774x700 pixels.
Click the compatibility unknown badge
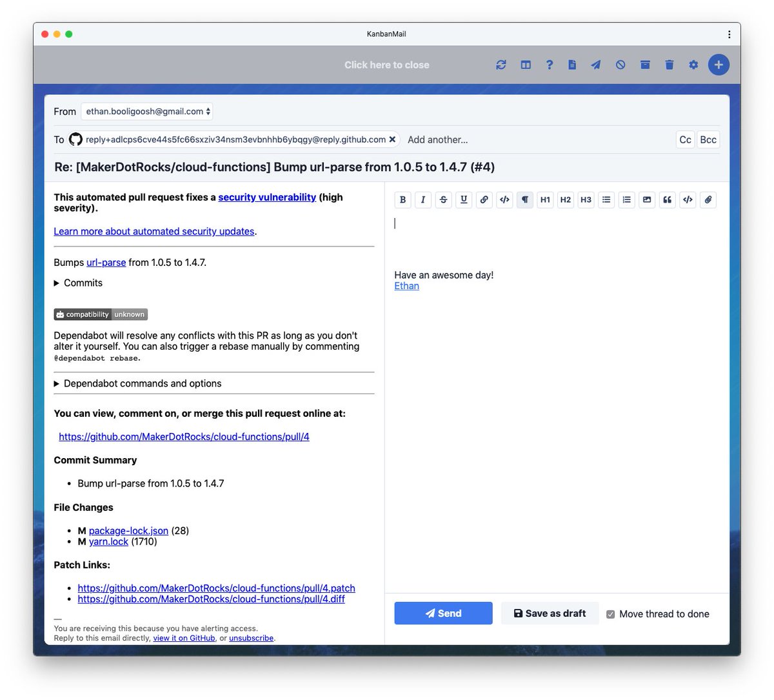(101, 314)
